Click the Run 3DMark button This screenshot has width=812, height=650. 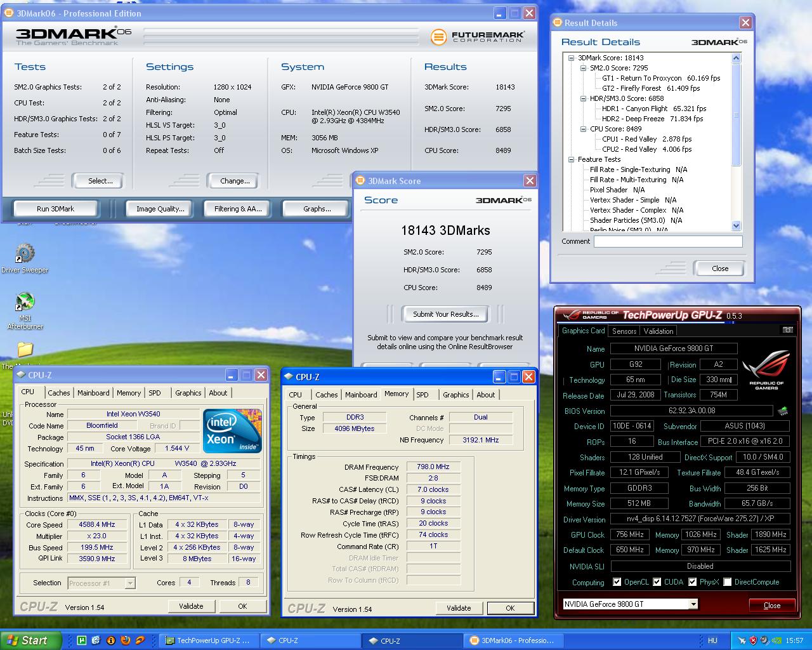(56, 209)
